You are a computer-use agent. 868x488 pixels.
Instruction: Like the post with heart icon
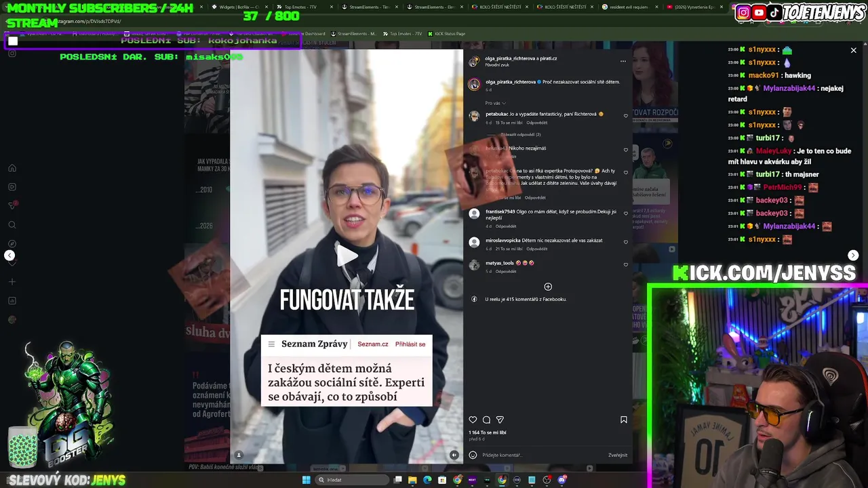coord(473,420)
